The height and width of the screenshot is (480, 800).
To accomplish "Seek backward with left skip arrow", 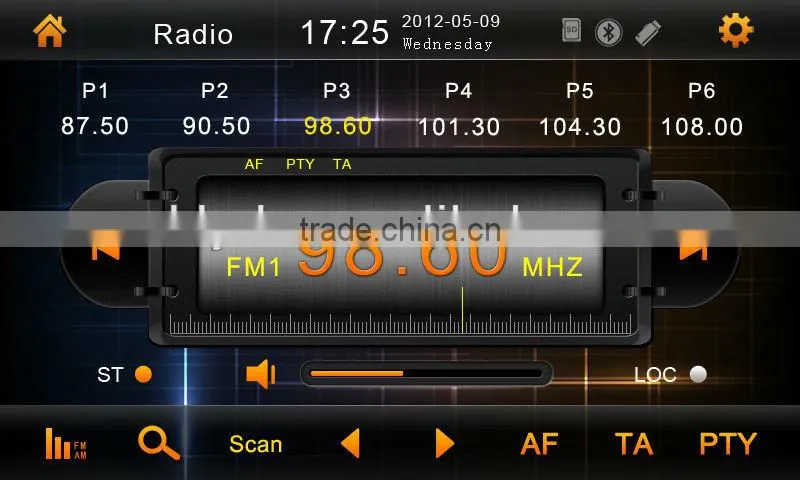I will click(106, 244).
